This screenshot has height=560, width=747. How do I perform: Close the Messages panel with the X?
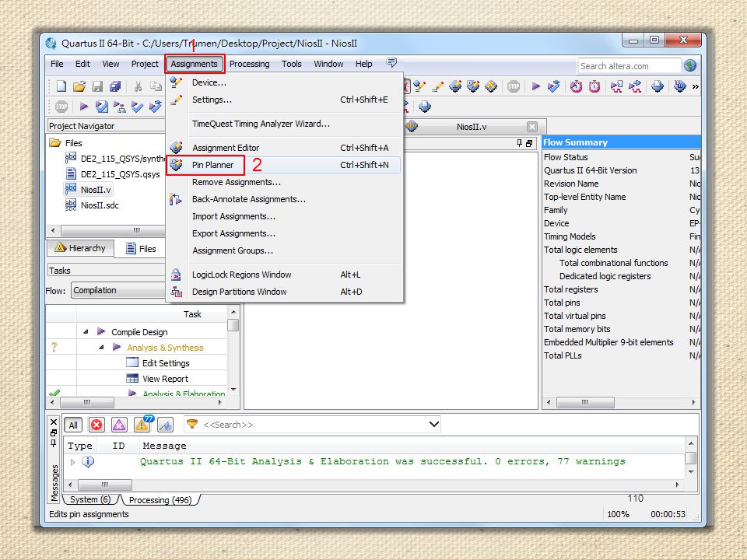click(x=54, y=422)
